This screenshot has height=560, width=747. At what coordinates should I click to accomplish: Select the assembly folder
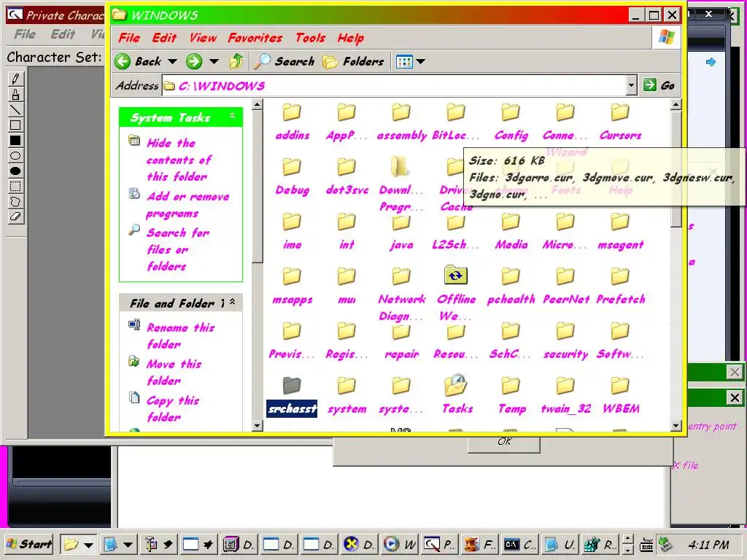[x=401, y=122]
